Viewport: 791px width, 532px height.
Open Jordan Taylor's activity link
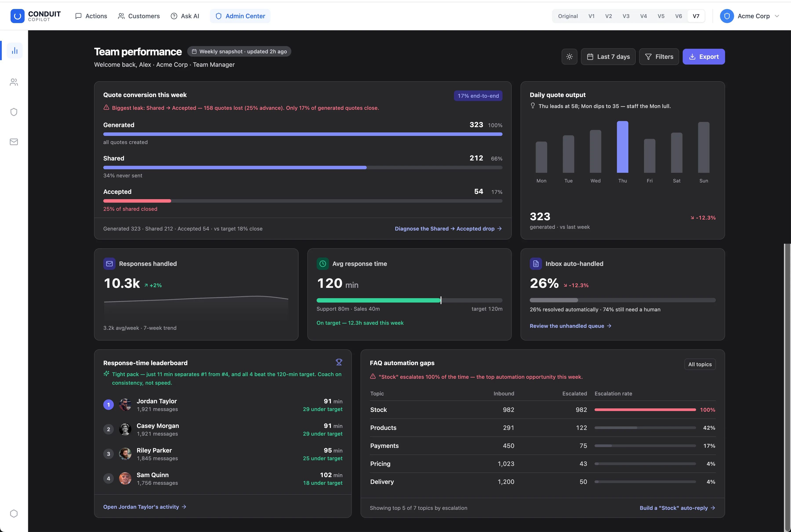pyautogui.click(x=145, y=507)
